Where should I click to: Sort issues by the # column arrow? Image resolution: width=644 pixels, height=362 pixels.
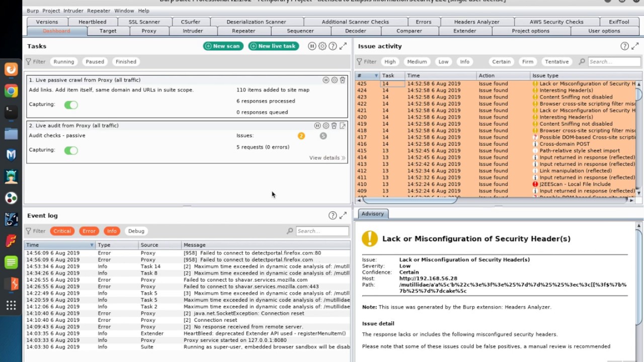(376, 76)
